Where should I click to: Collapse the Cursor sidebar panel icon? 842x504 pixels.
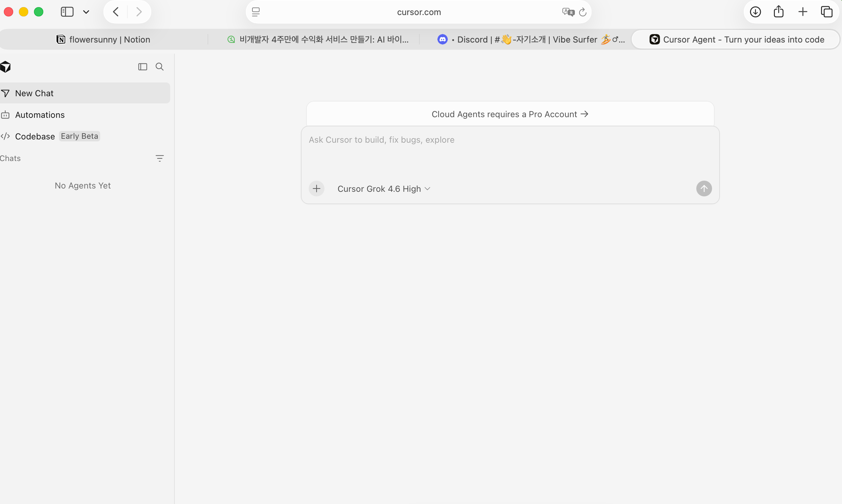coord(143,66)
